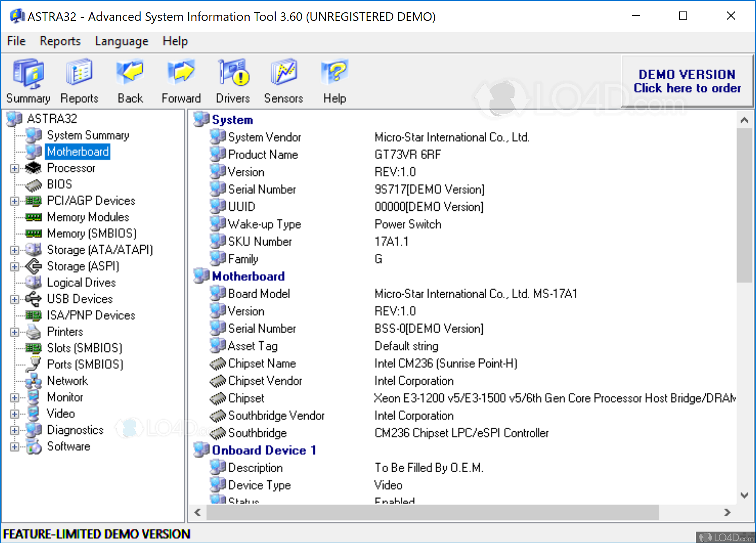Click DEMO VERSION Click here to order
The image size is (756, 543).
tap(687, 81)
